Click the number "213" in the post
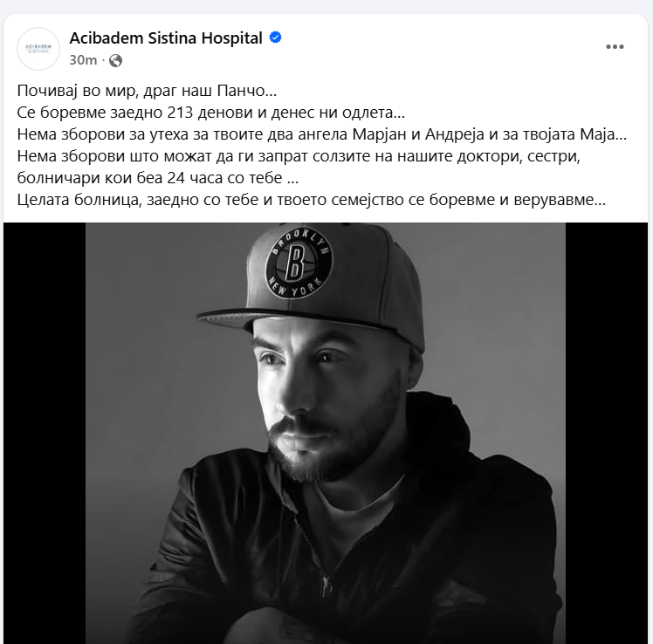 (182, 113)
